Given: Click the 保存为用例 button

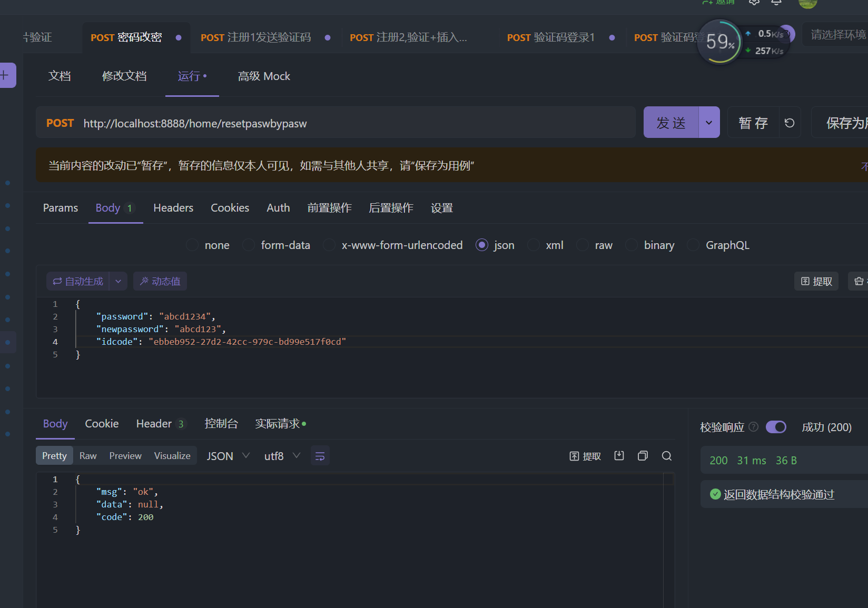Looking at the screenshot, I should point(844,123).
